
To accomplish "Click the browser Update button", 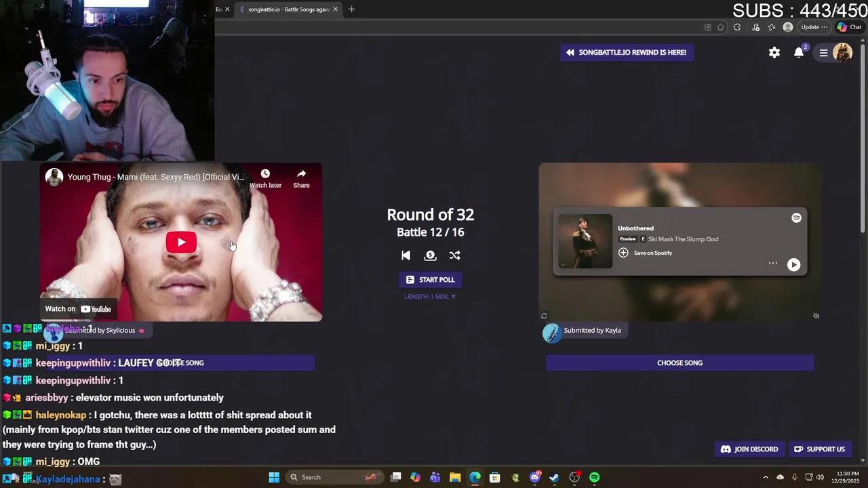I will [x=814, y=27].
